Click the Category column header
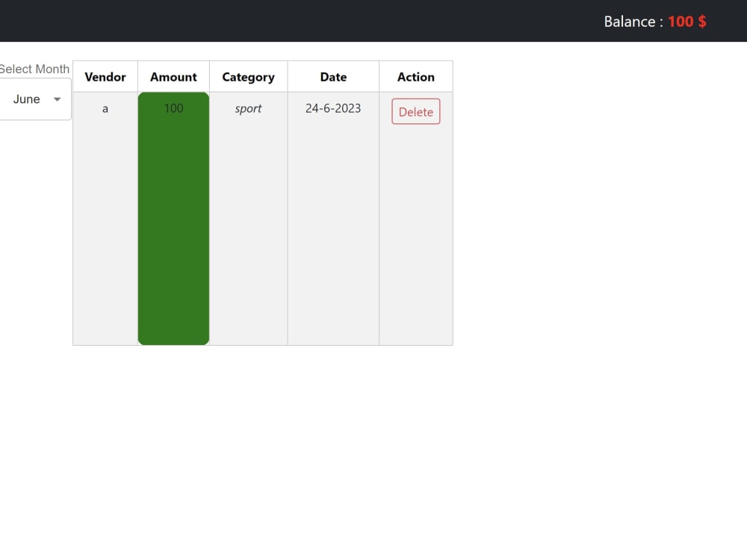This screenshot has height=560, width=747. tap(248, 76)
